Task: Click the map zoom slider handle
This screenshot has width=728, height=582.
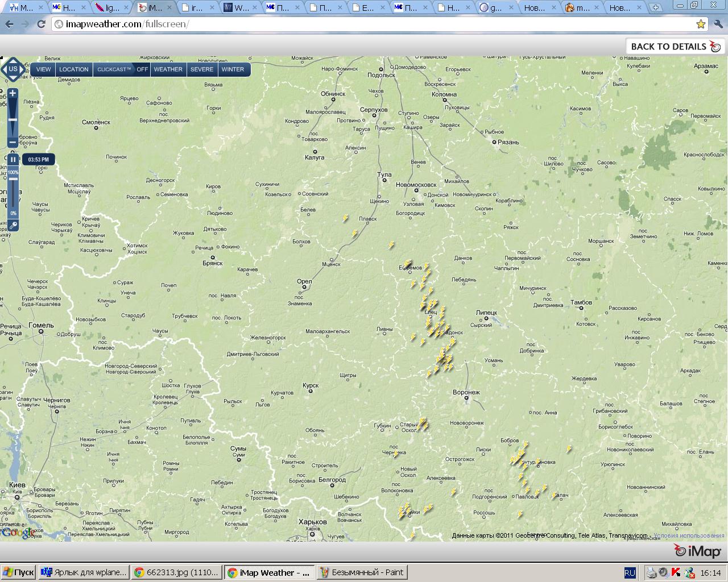Action: click(13, 120)
